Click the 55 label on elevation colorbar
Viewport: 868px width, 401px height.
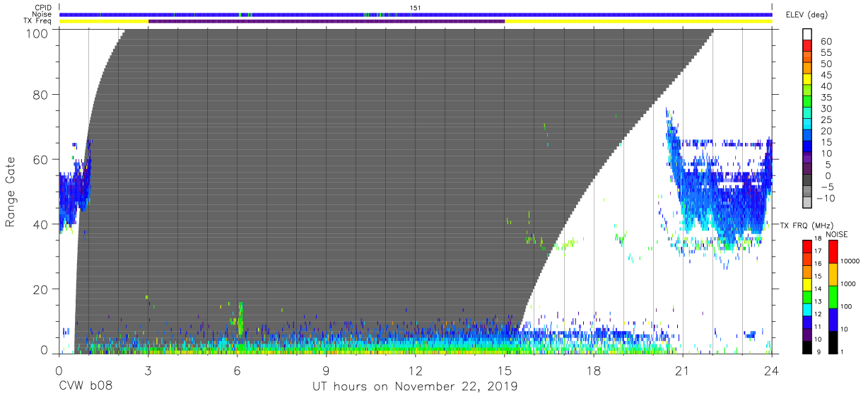click(x=825, y=53)
